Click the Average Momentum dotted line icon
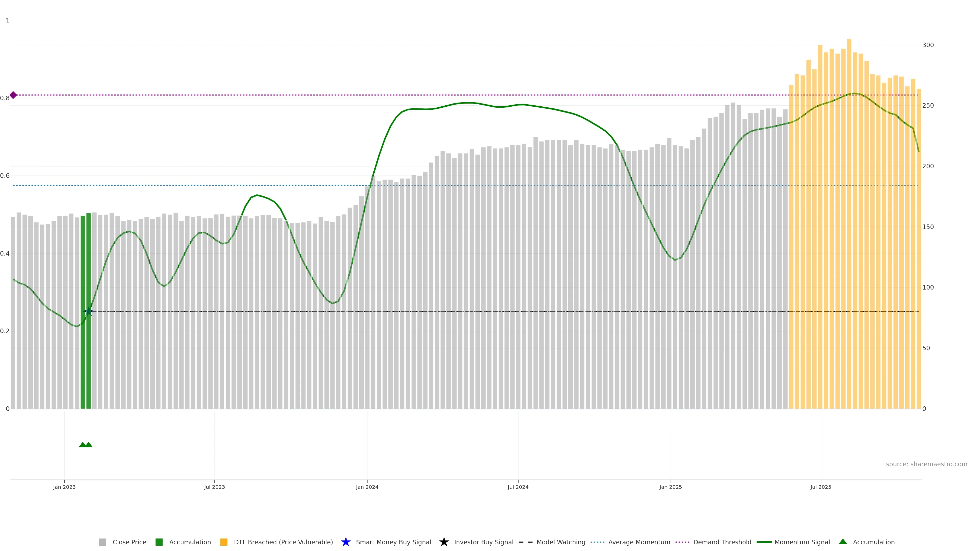 (597, 542)
